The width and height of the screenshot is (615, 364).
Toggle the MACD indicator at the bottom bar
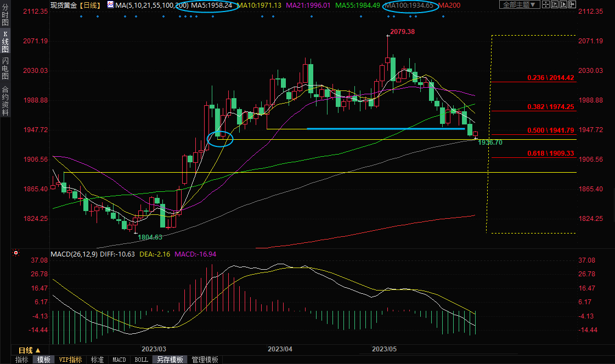click(x=119, y=360)
